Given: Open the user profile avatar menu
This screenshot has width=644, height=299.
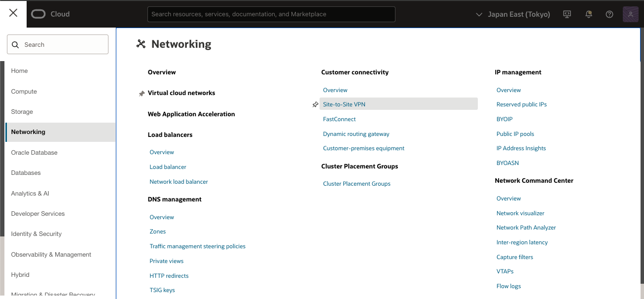Looking at the screenshot, I should (631, 14).
